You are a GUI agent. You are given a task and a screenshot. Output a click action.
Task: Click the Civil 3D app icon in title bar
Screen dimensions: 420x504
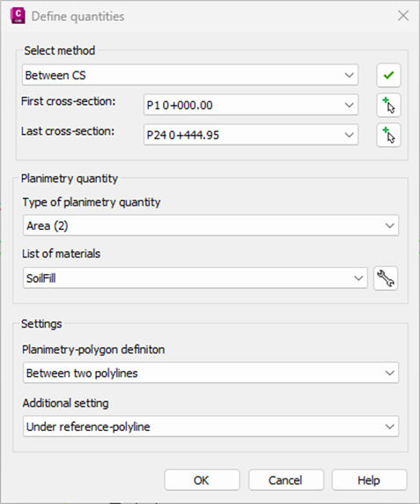click(x=18, y=16)
